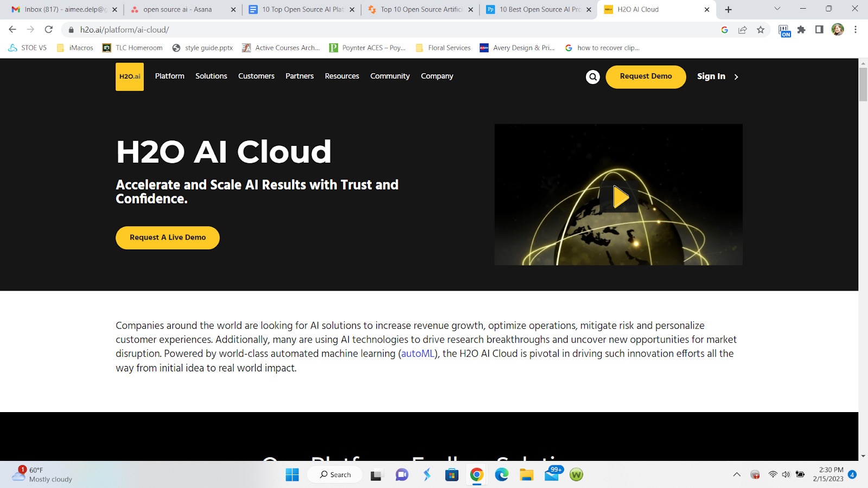Open the browser sharing icon

click(x=742, y=30)
